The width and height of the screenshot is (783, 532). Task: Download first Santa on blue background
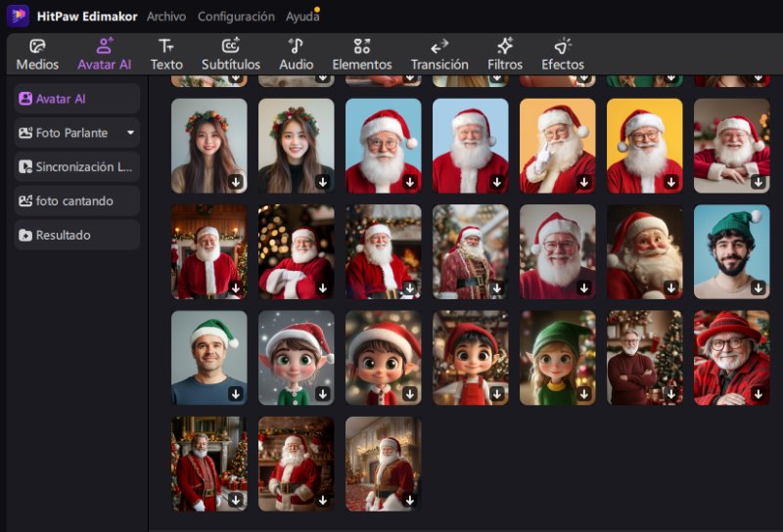(x=410, y=182)
